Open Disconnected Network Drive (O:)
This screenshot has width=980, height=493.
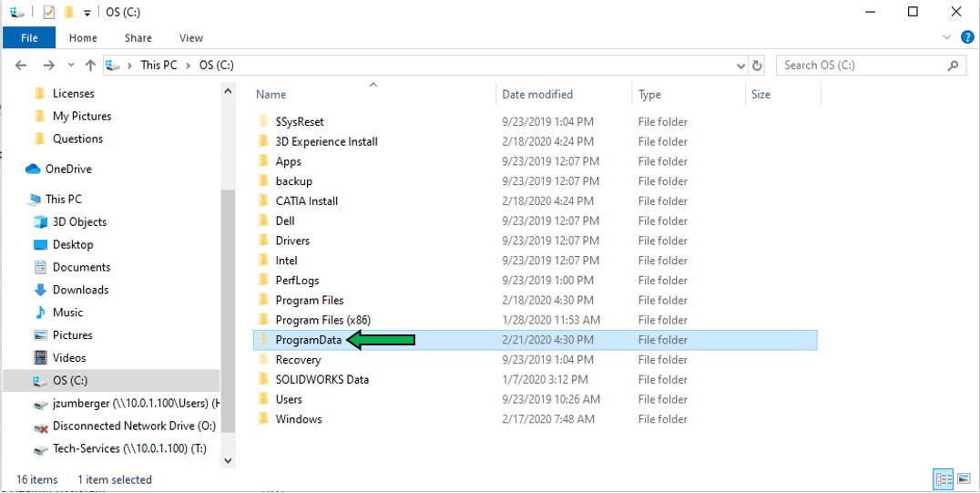(134, 426)
